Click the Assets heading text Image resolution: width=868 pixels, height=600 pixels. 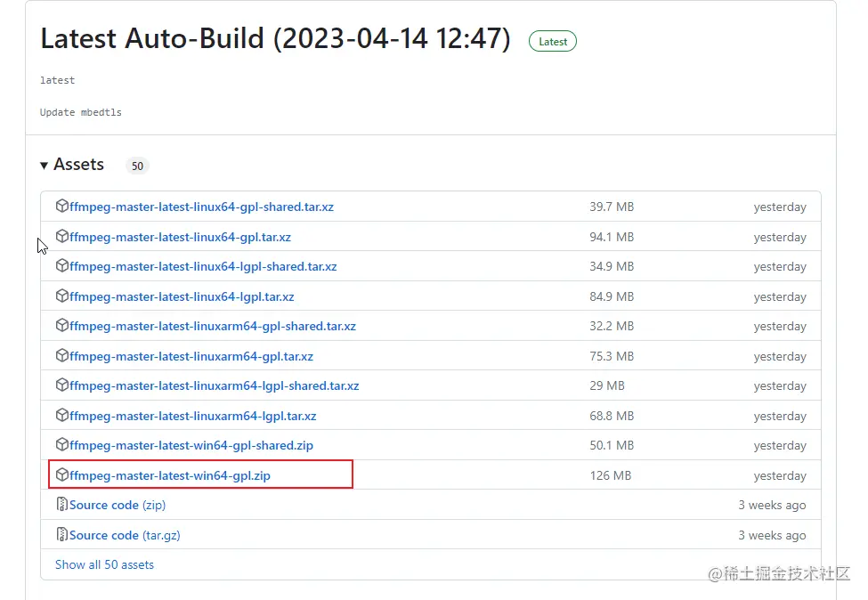tap(78, 165)
